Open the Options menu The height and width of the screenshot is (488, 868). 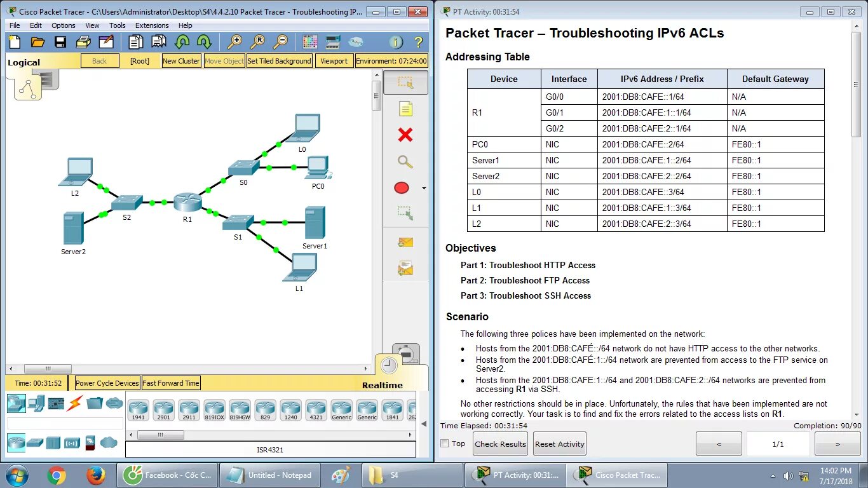tap(64, 25)
